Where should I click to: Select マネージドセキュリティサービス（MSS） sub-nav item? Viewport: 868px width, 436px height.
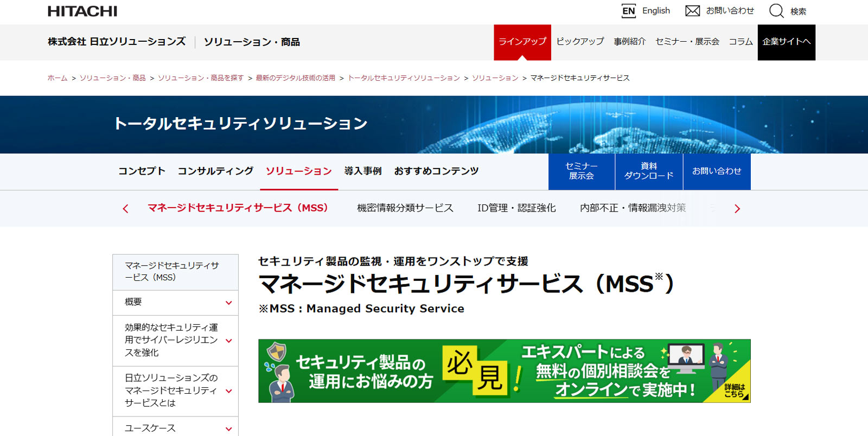click(x=238, y=208)
